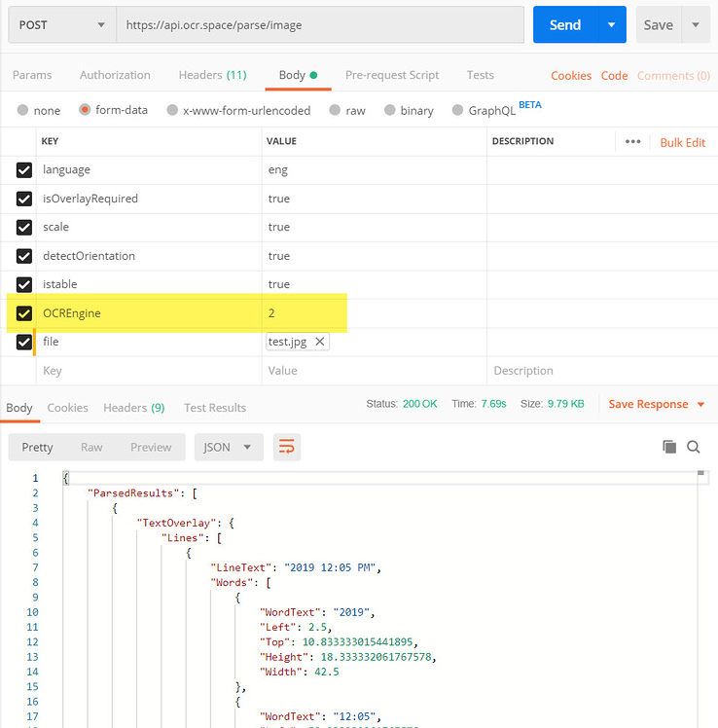718x728 pixels.
Task: Click the empty Key input field
Action: coord(149,371)
